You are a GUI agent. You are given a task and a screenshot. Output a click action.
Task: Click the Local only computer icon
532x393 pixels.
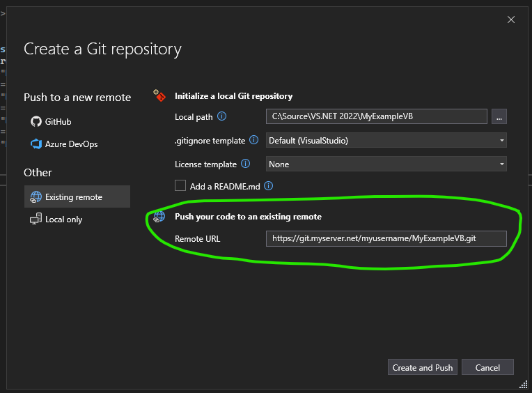pyautogui.click(x=36, y=219)
